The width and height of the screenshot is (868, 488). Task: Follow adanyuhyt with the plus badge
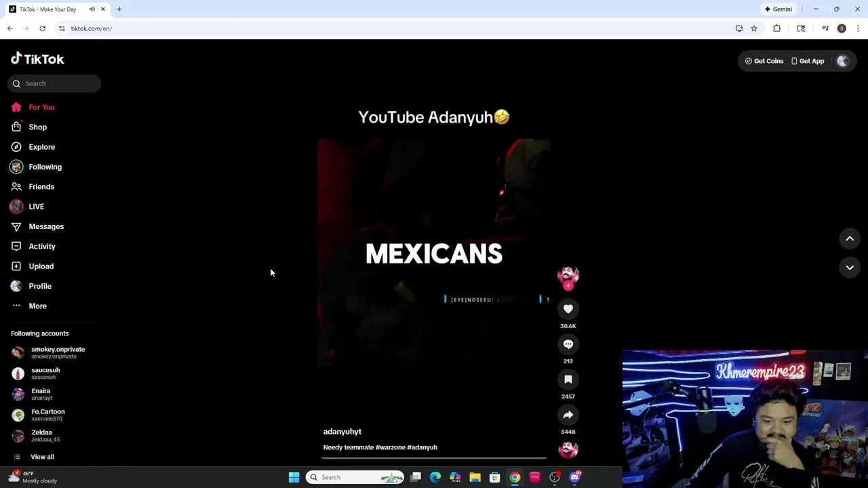(x=568, y=286)
